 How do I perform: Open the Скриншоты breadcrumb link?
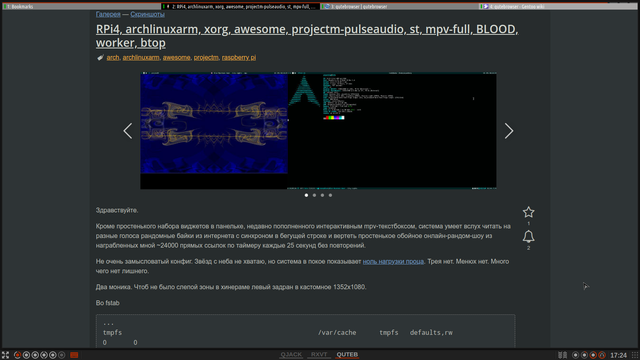point(147,14)
